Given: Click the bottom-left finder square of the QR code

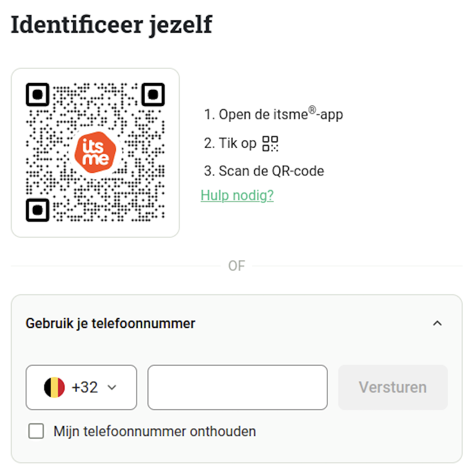Looking at the screenshot, I should (38, 210).
